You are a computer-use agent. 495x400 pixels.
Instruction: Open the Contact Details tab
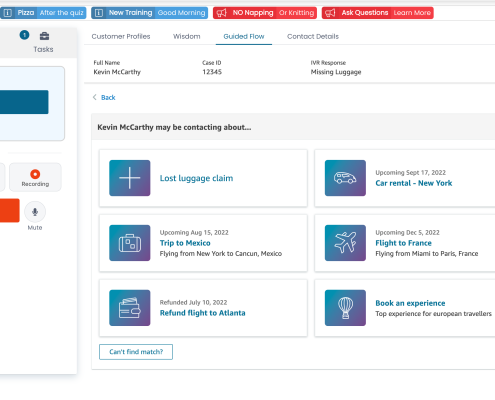[313, 36]
